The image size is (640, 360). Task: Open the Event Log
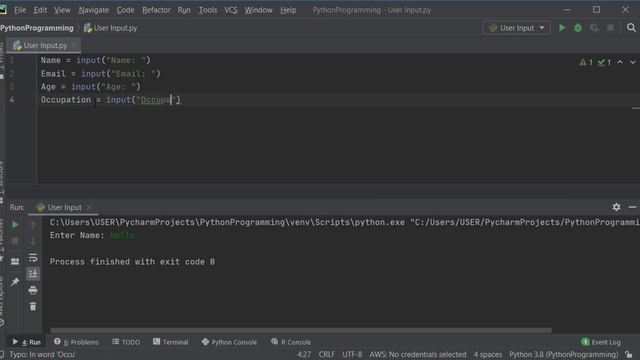[x=601, y=342]
